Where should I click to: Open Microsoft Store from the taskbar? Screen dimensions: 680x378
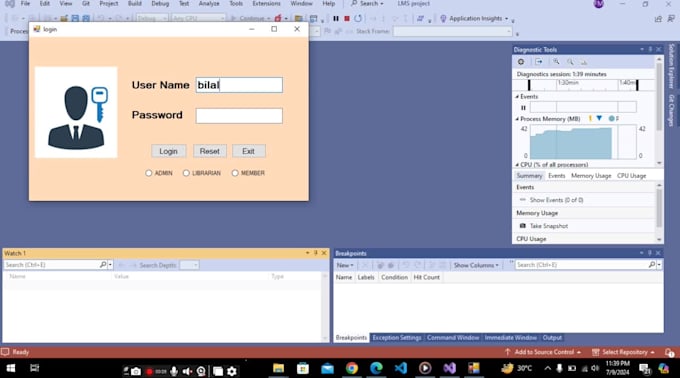pos(303,368)
